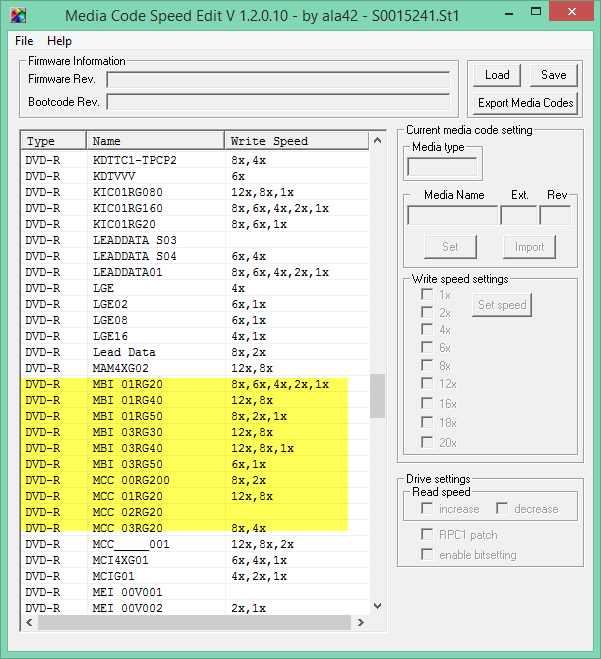The width and height of the screenshot is (601, 659).
Task: Select the MCC 02RG20 row
Action: 195,512
